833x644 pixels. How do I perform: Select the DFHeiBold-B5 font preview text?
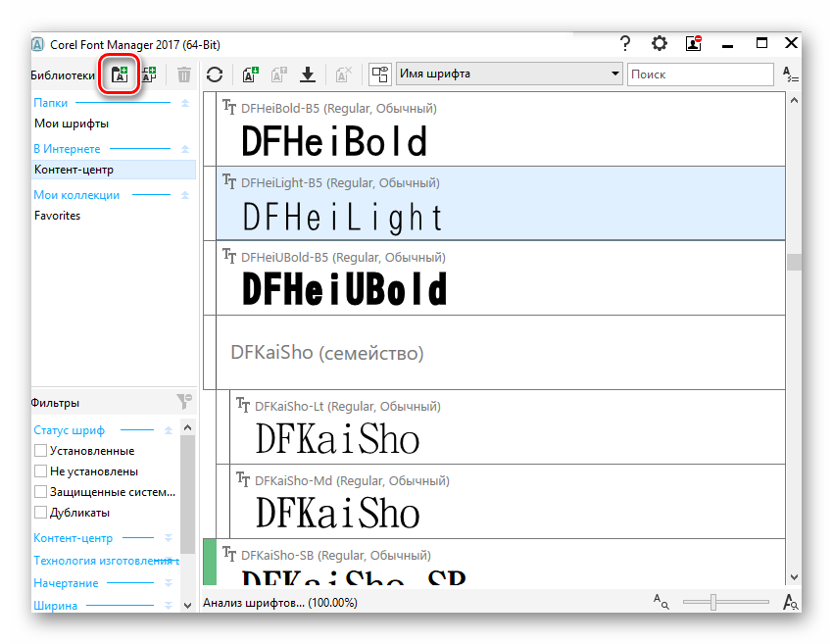(x=334, y=141)
